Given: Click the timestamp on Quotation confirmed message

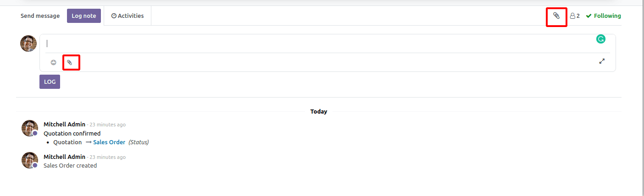Looking at the screenshot, I should point(108,125).
